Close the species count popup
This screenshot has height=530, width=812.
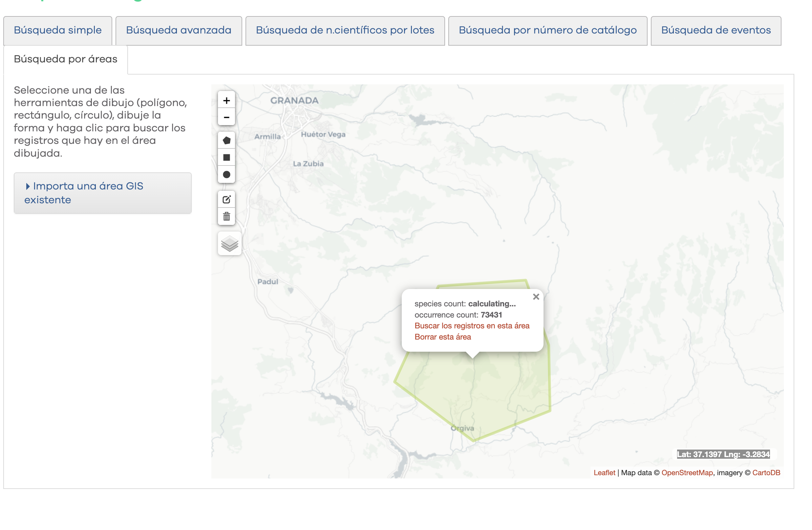coord(536,297)
